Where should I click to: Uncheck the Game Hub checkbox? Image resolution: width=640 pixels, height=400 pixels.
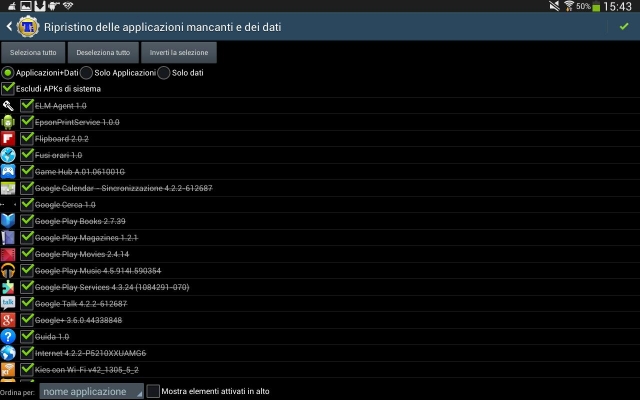click(x=27, y=171)
